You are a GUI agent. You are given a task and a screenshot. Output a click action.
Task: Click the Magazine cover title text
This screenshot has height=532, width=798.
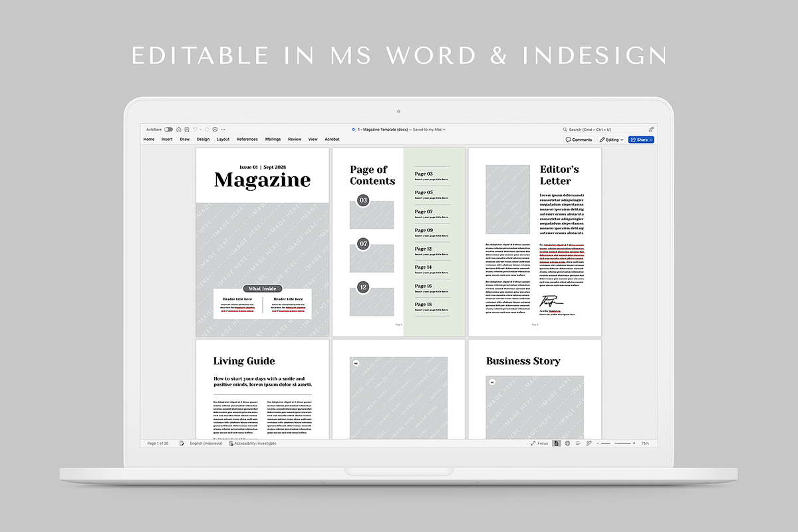pyautogui.click(x=262, y=180)
